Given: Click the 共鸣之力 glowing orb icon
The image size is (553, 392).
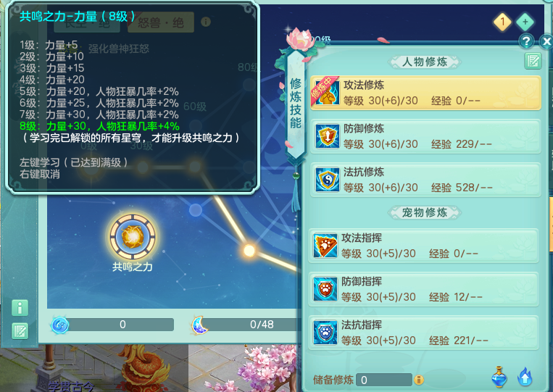Looking at the screenshot, I should 132,236.
